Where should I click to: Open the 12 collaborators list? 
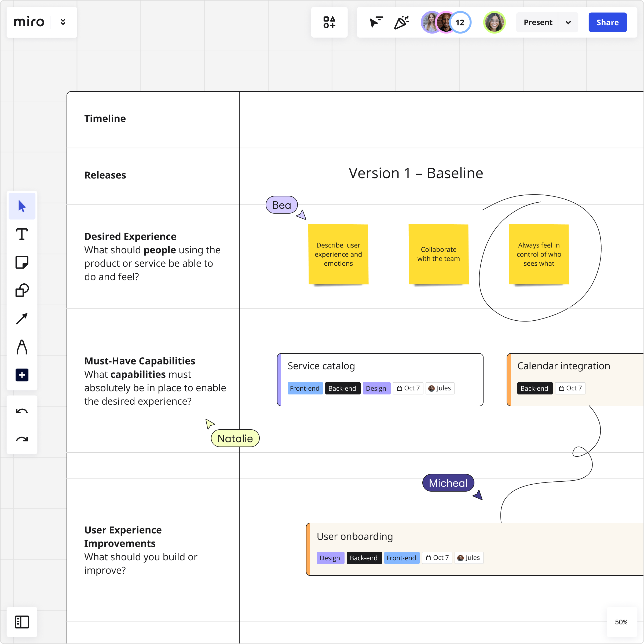tap(460, 22)
